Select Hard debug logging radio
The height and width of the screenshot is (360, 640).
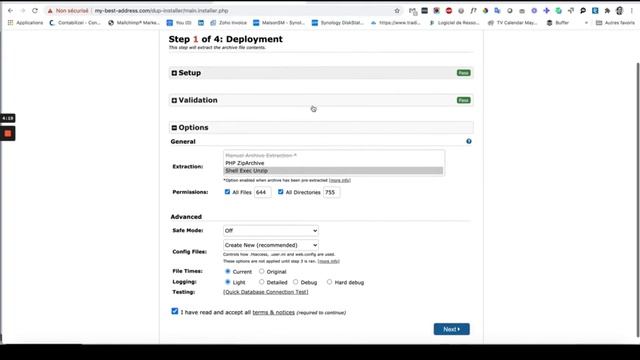coord(329,282)
